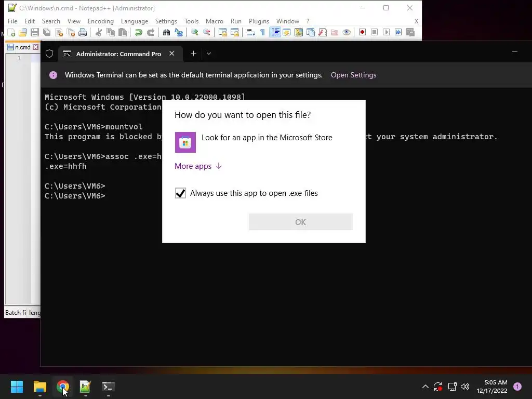The image size is (532, 399).
Task: Click the Stop Recording macro icon
Action: click(x=374, y=32)
